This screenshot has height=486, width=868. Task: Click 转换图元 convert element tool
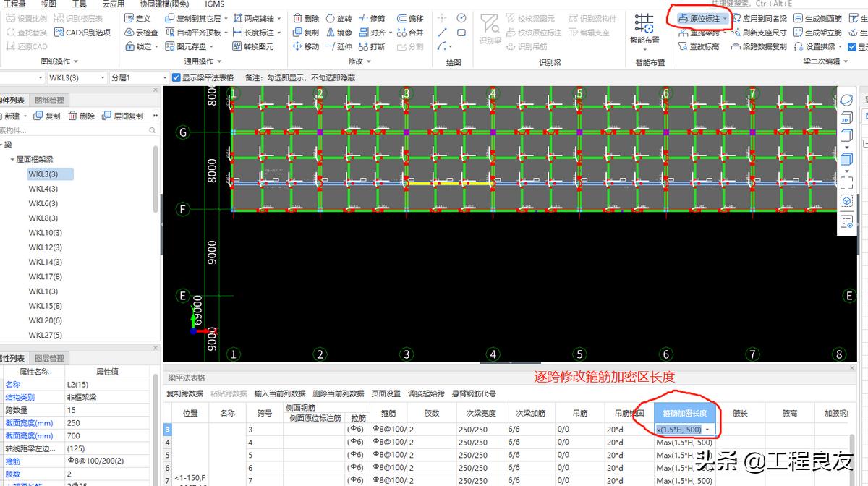click(x=254, y=46)
